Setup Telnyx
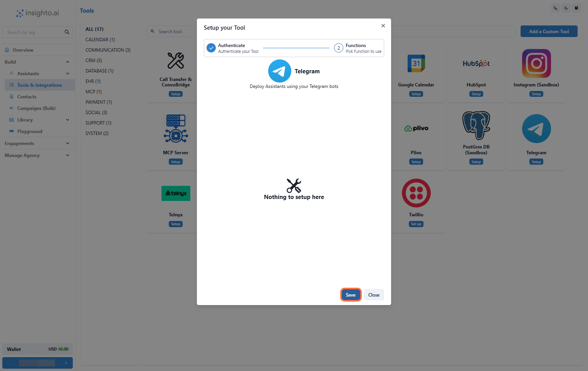 [x=176, y=224]
